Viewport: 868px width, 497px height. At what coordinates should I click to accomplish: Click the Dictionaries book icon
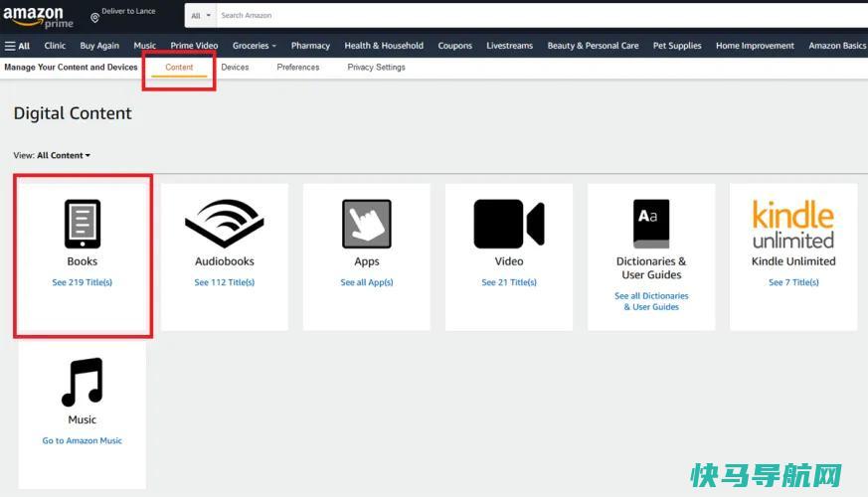[651, 224]
